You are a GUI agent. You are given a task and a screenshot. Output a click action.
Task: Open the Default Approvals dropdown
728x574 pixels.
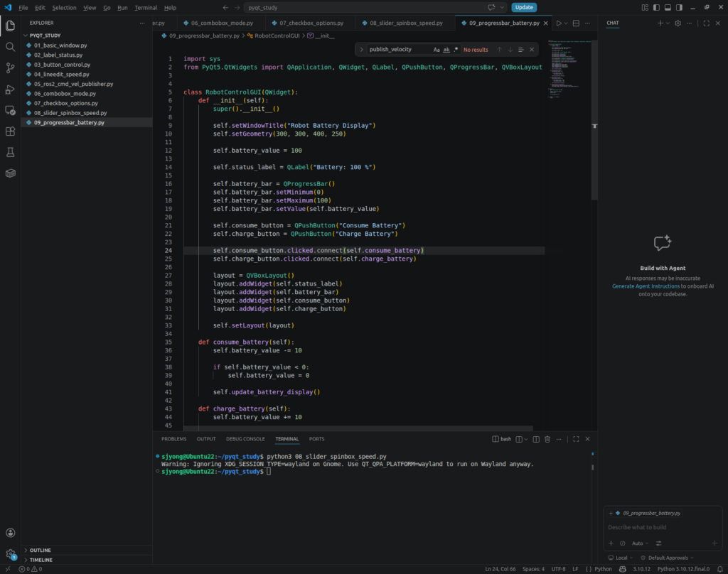pos(667,558)
